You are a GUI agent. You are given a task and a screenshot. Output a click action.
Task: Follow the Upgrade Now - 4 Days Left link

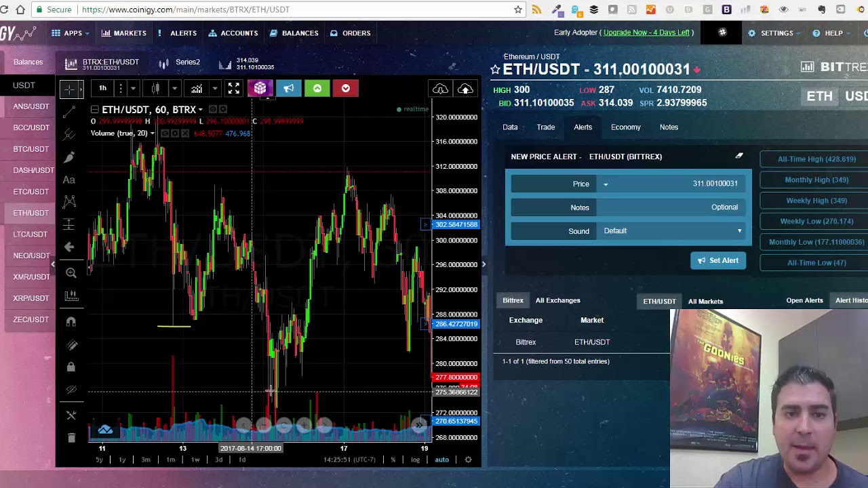coord(646,33)
